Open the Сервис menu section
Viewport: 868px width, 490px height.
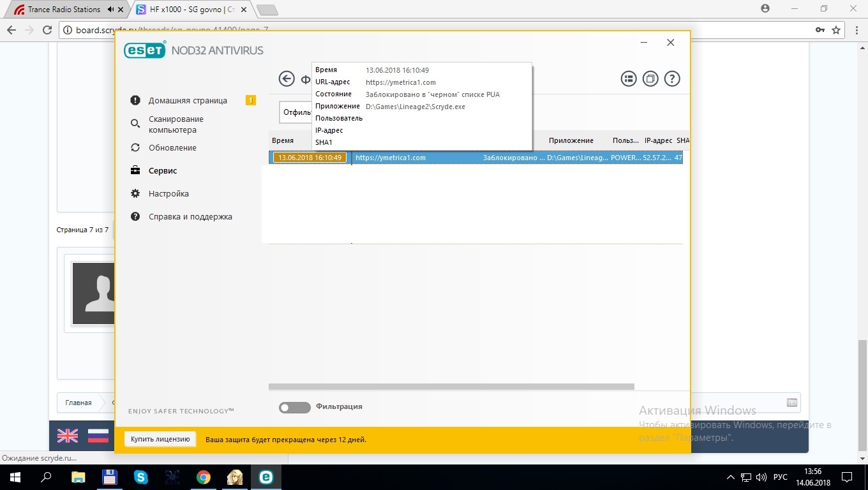[x=163, y=170]
